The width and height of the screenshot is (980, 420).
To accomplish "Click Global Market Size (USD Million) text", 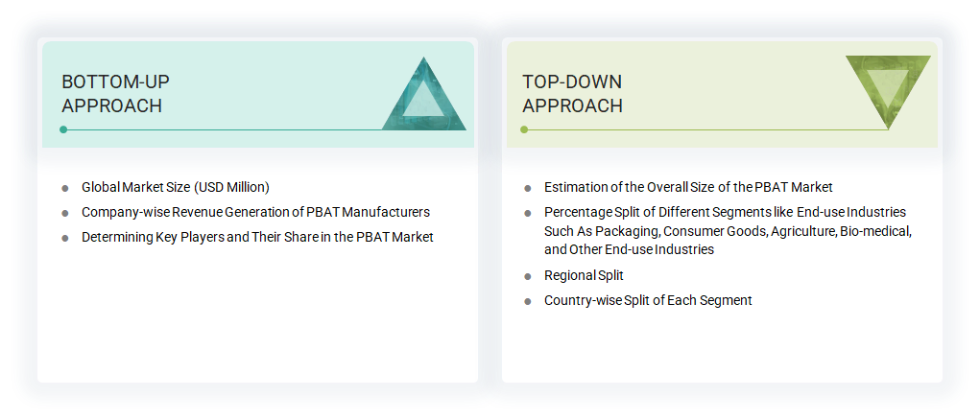I will (x=175, y=187).
